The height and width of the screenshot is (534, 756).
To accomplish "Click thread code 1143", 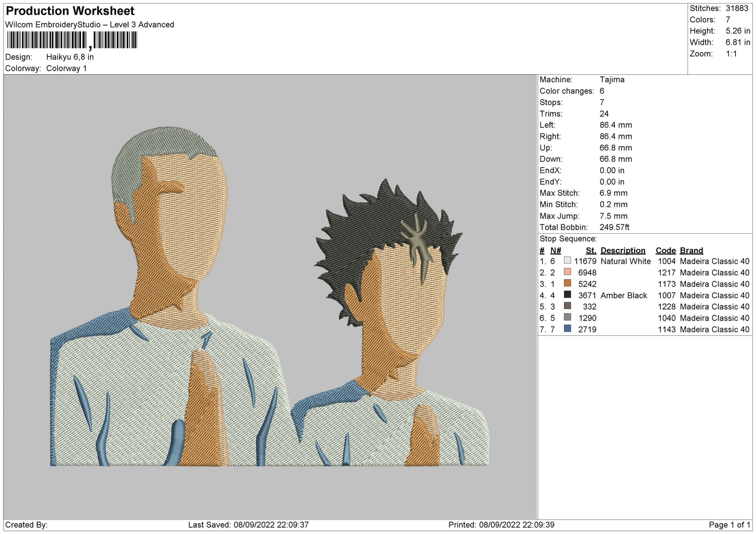I will [667, 330].
